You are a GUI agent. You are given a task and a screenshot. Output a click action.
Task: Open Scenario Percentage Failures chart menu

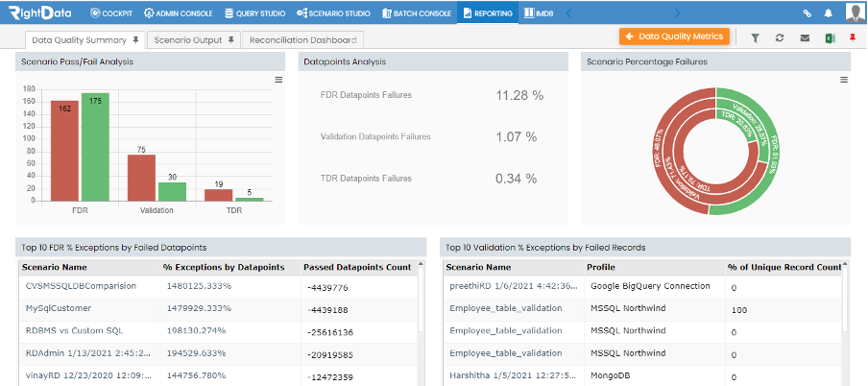[x=844, y=80]
